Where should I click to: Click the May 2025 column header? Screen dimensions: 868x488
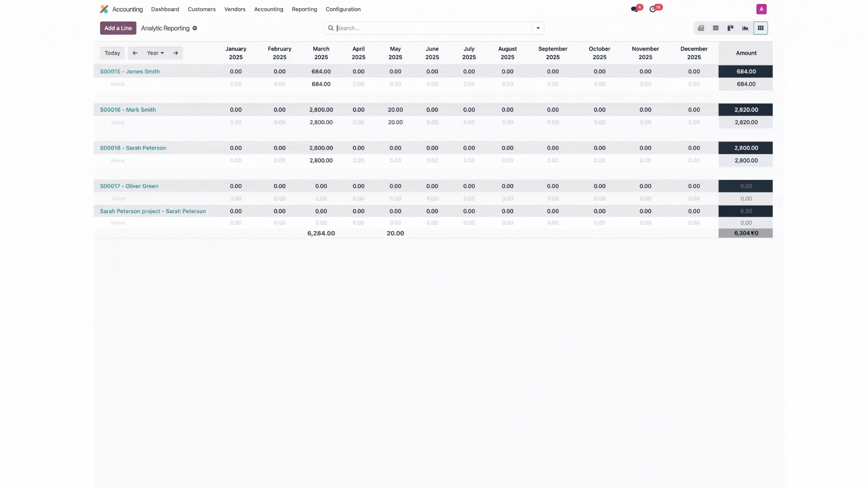(x=395, y=53)
